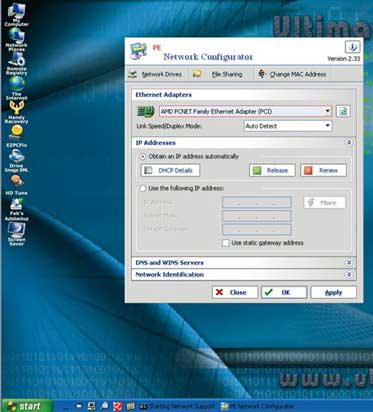Click the Subnet Mask input field
Screen dimensions: 373x412
pyautogui.click(x=257, y=216)
